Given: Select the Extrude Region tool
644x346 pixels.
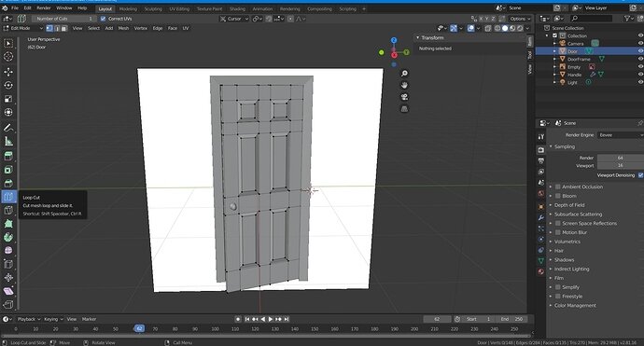Looking at the screenshot, I should [x=8, y=156].
